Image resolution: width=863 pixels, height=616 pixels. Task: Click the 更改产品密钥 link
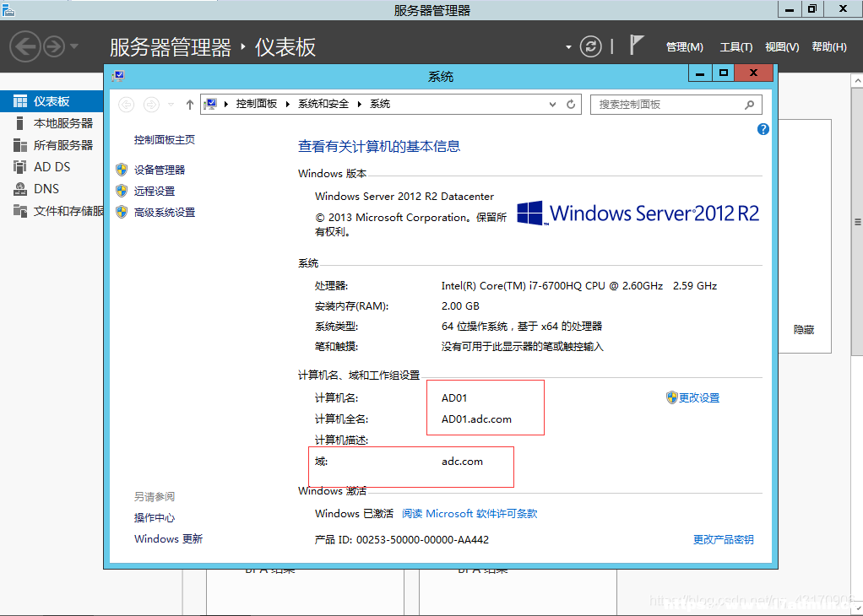tap(723, 539)
